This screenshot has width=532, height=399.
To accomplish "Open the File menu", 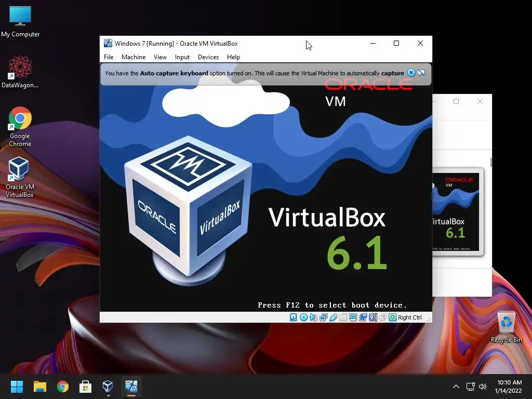I will click(x=109, y=57).
